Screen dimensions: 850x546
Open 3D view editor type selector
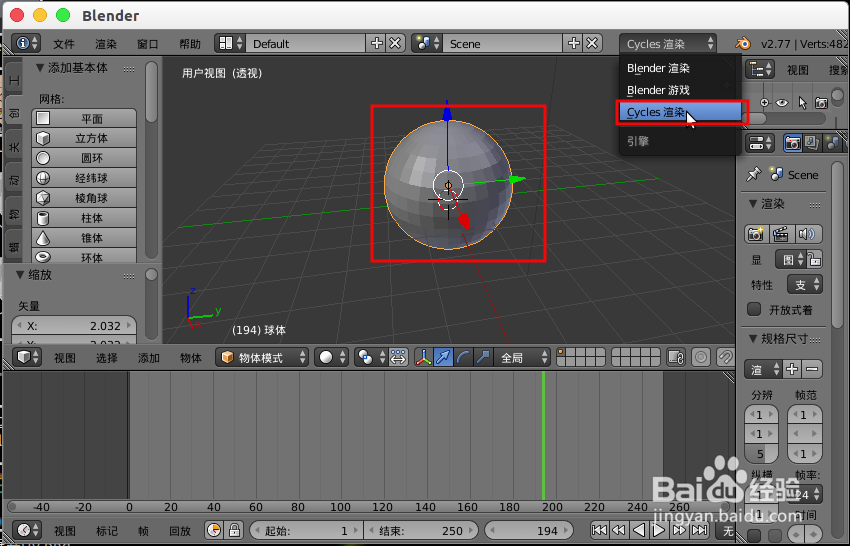pos(27,357)
